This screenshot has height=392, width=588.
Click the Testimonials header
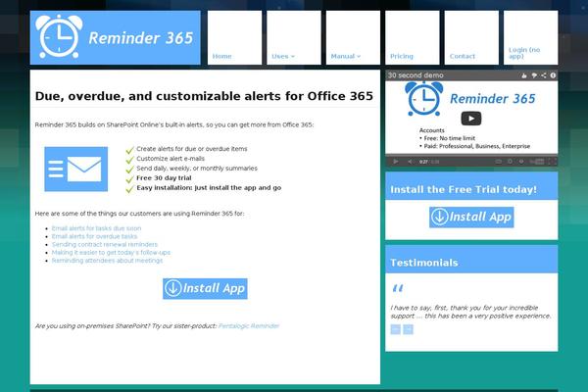[x=424, y=263]
